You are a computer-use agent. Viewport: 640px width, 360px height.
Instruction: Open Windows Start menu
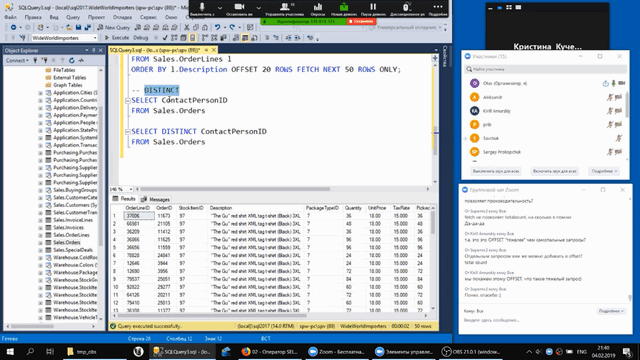click(x=10, y=351)
